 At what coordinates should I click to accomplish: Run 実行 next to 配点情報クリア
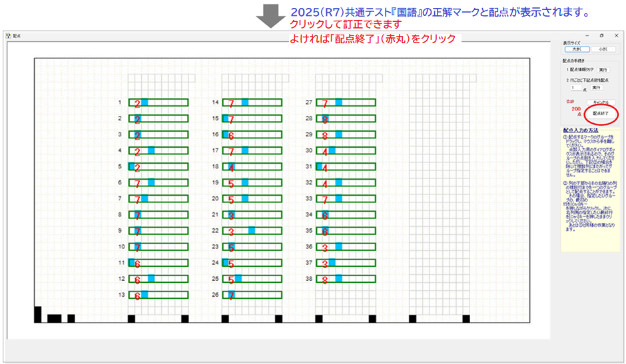pos(602,69)
